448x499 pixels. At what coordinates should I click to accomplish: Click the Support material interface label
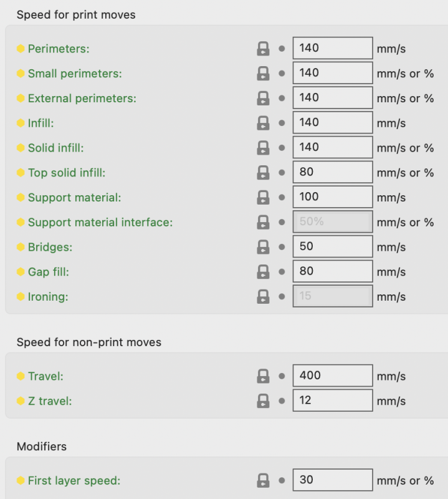coord(100,223)
